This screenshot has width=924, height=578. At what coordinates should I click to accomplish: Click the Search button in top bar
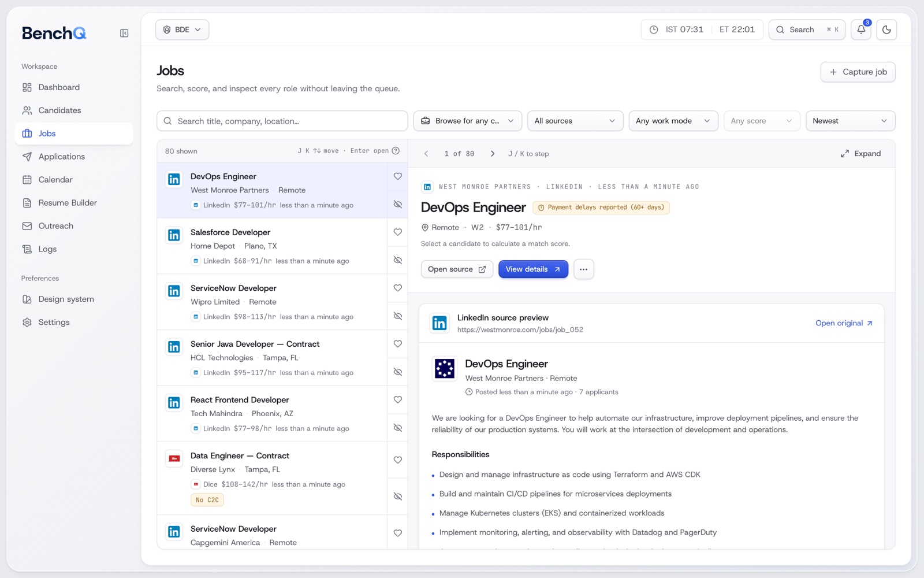click(807, 29)
